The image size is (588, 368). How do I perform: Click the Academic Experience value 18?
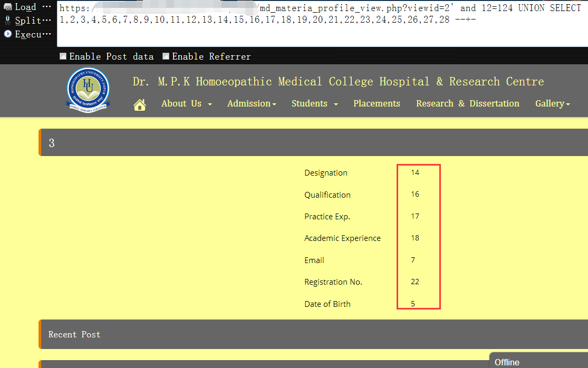coord(415,238)
